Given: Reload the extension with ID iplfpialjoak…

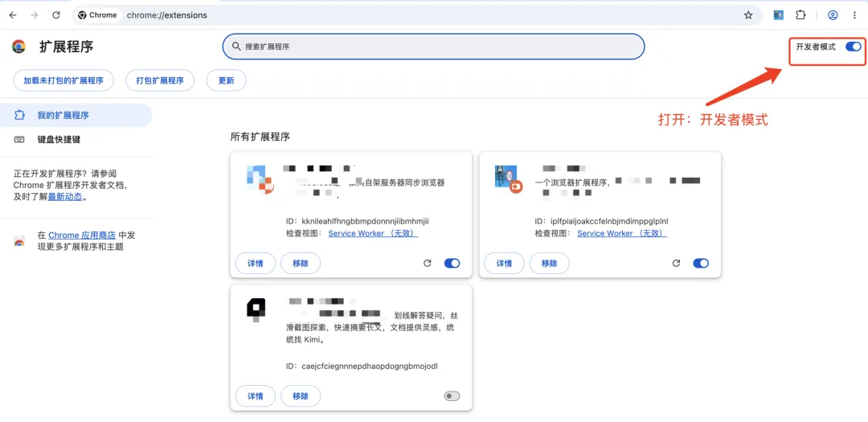Looking at the screenshot, I should coord(676,263).
